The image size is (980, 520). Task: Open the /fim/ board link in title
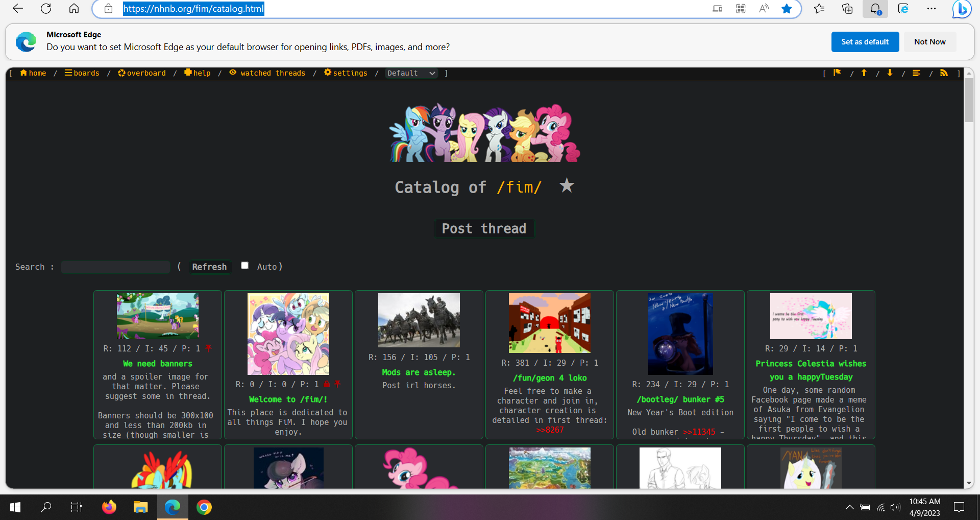(x=519, y=187)
